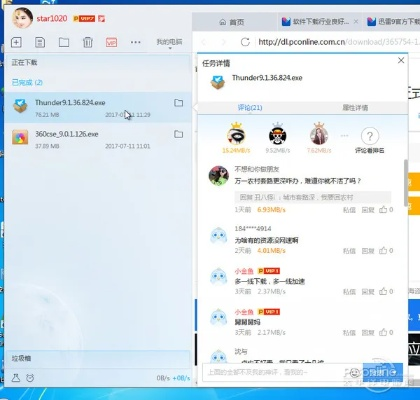The image size is (420, 400).
Task: Select the 已完成 (2) section
Action: pyautogui.click(x=27, y=83)
